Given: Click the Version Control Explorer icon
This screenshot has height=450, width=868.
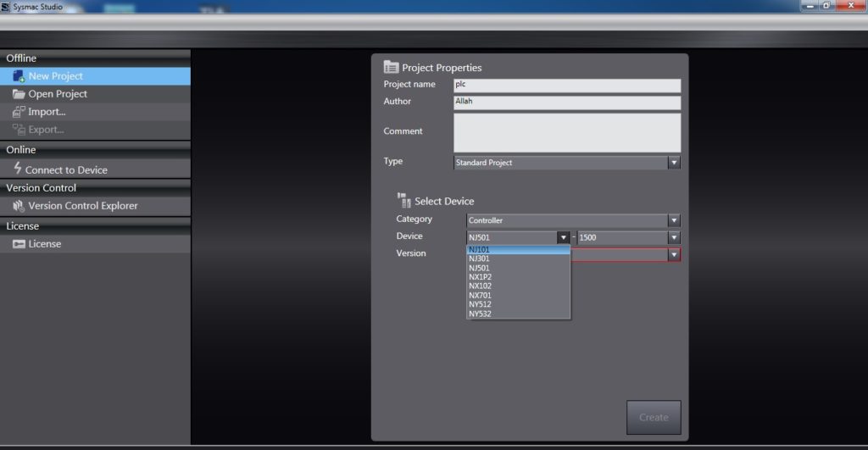Looking at the screenshot, I should [x=18, y=206].
